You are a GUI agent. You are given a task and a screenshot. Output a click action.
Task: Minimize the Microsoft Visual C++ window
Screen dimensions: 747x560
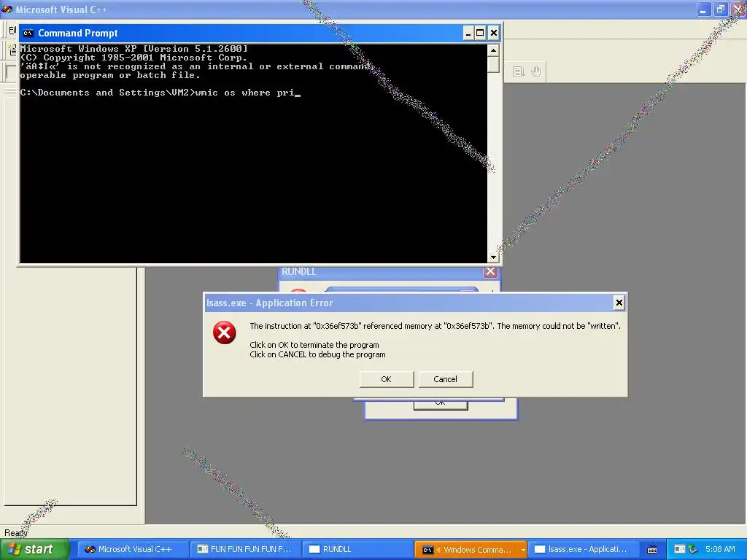pos(704,9)
